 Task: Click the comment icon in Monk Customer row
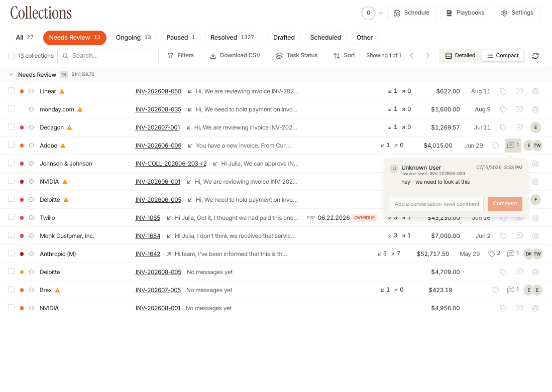[519, 236]
